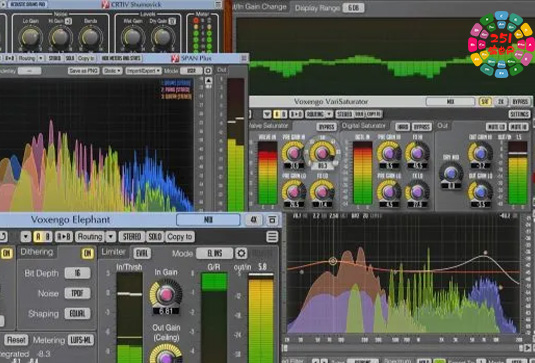The image size is (535, 363).
Task: Click the SPAN Plus title menu icon
Action: [x=244, y=58]
